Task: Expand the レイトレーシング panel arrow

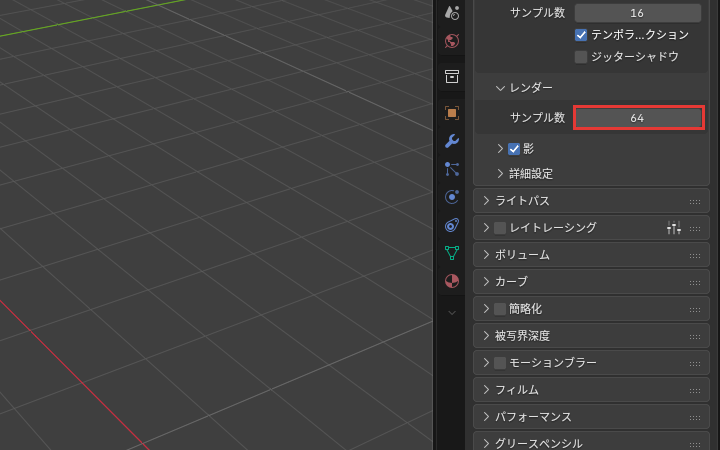Action: [486, 227]
